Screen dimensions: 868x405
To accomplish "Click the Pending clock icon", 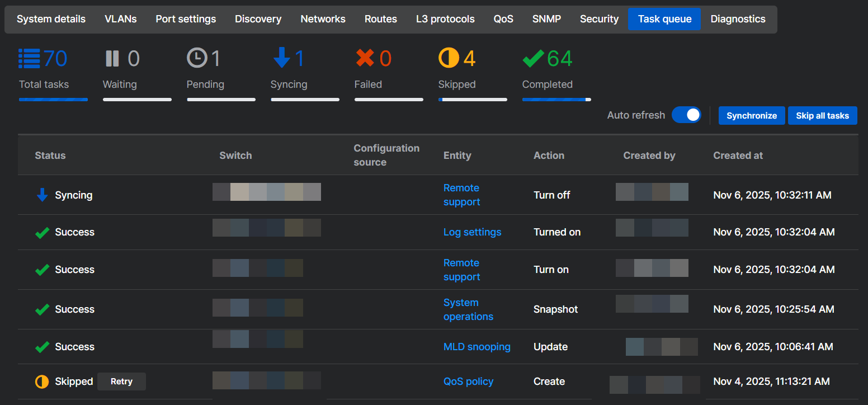I will 197,58.
